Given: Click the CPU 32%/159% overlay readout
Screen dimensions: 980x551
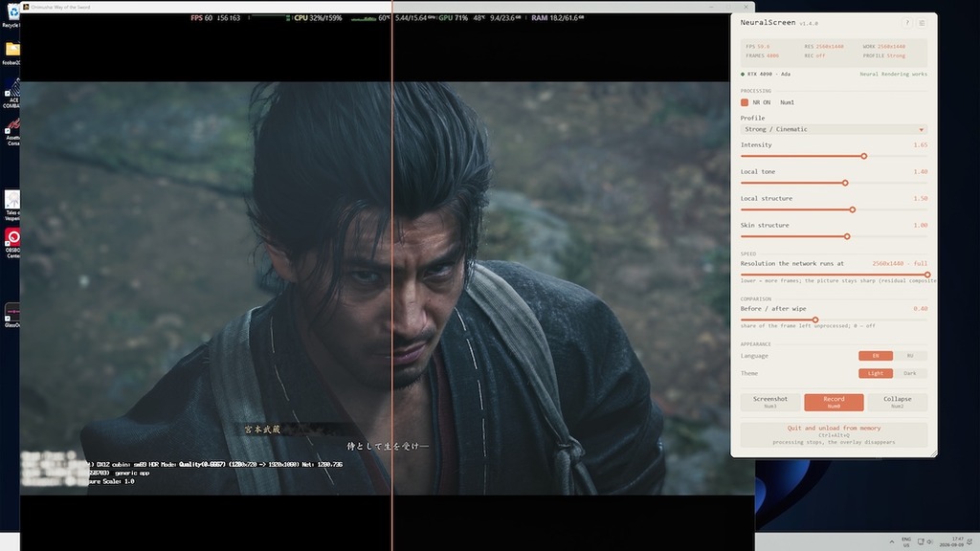Looking at the screenshot, I should click(318, 18).
